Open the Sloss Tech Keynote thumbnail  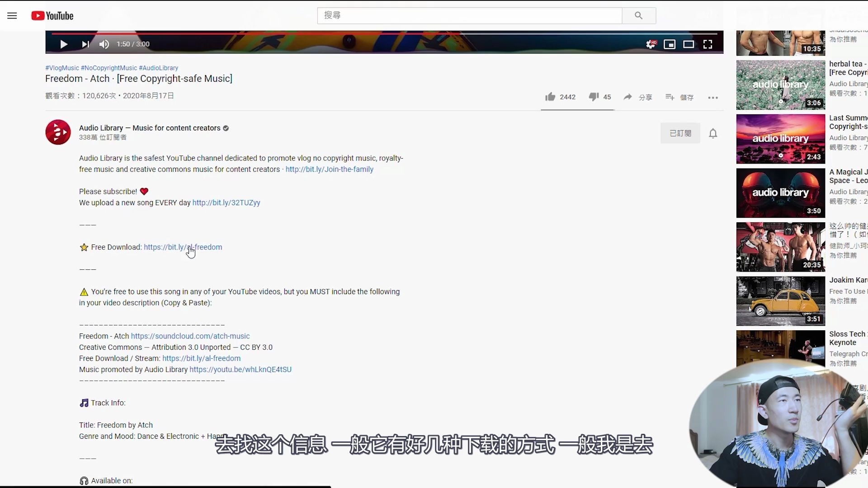click(x=781, y=348)
